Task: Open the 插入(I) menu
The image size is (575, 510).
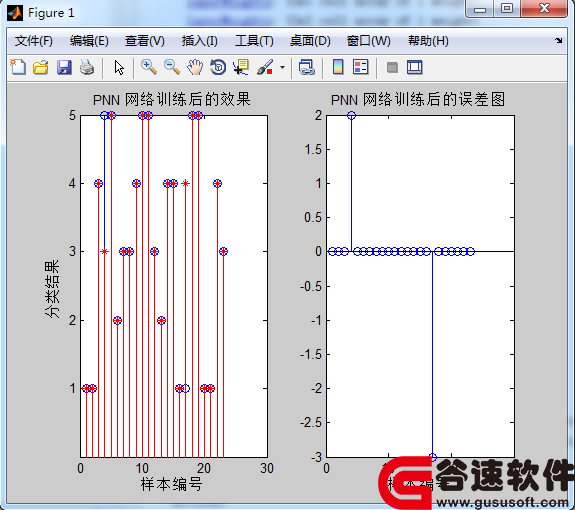Action: (199, 41)
